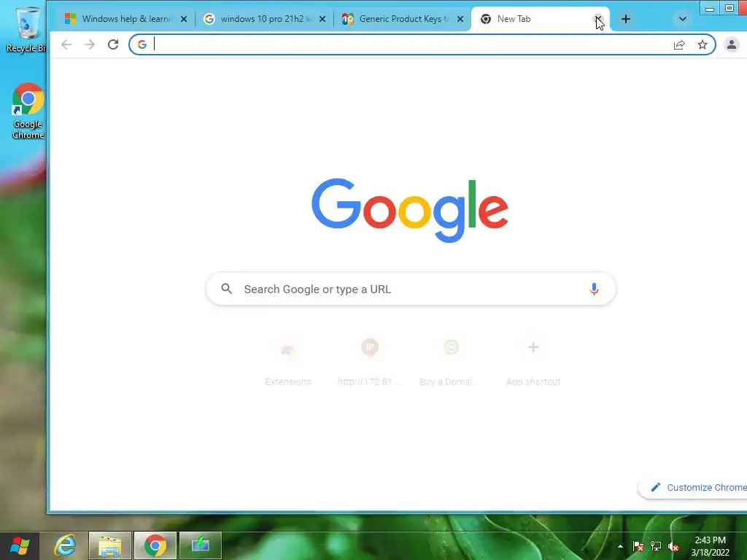Open the Action Center flag icon
Image resolution: width=747 pixels, height=560 pixels.
point(638,546)
